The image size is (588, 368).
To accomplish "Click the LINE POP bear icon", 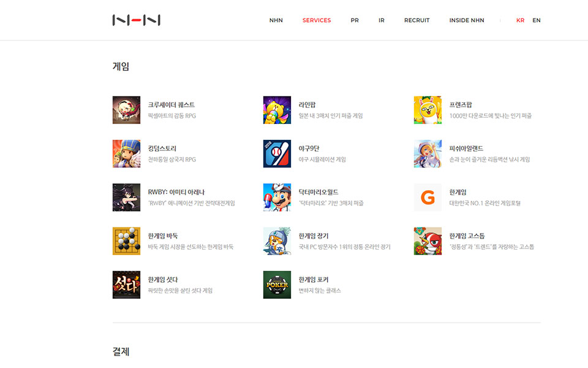I will tap(277, 110).
